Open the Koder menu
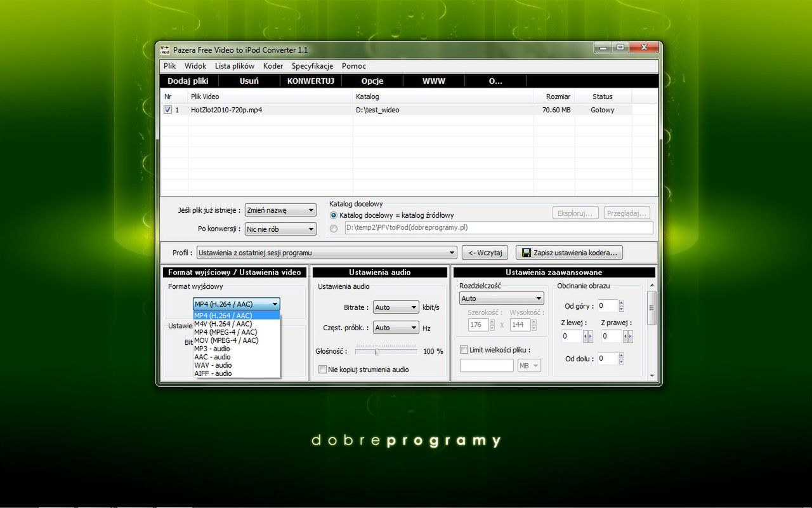Screen dimensions: 812x508 273,66
